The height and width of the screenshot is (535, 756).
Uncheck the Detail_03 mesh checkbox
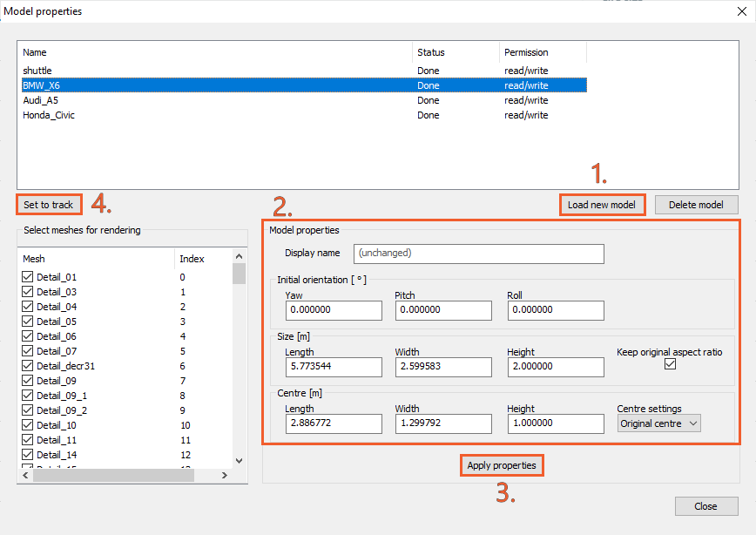(x=28, y=292)
